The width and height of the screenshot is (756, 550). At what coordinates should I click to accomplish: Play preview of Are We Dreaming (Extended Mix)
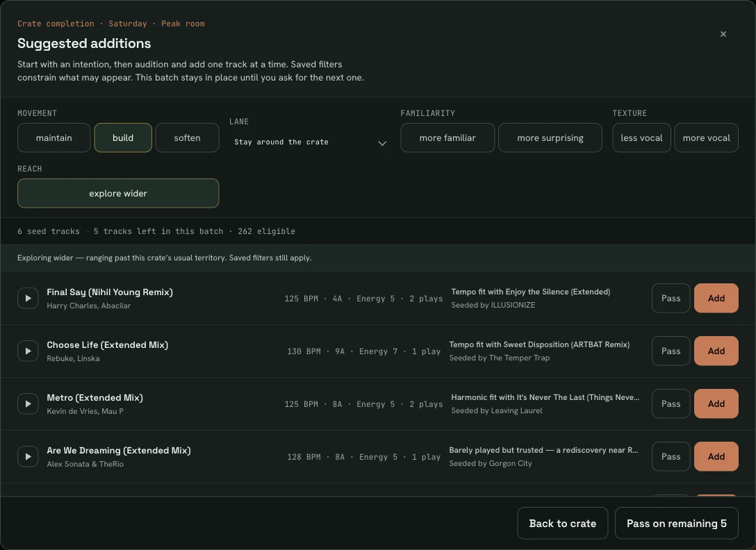[x=28, y=456]
